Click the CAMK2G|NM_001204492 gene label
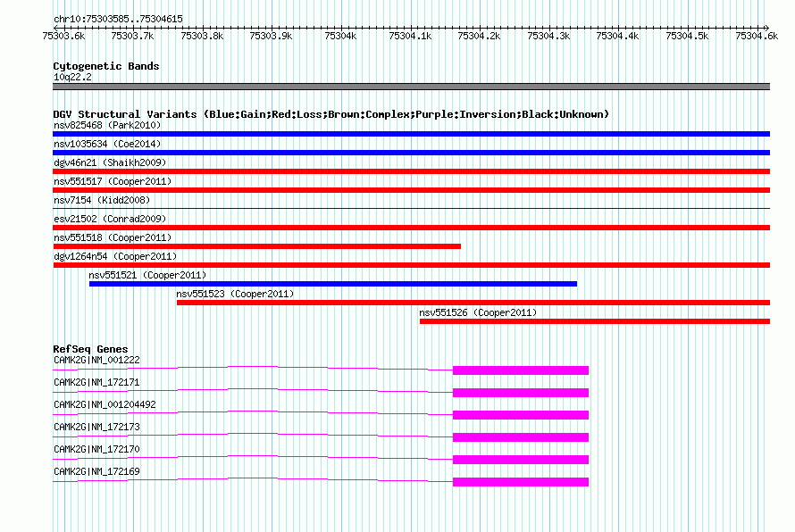Image resolution: width=795 pixels, height=532 pixels. [105, 405]
